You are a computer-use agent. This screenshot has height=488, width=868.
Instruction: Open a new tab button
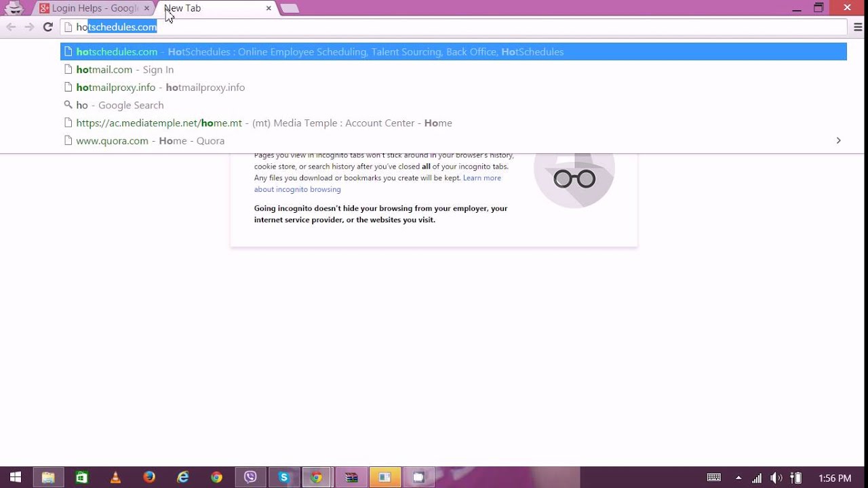[290, 9]
